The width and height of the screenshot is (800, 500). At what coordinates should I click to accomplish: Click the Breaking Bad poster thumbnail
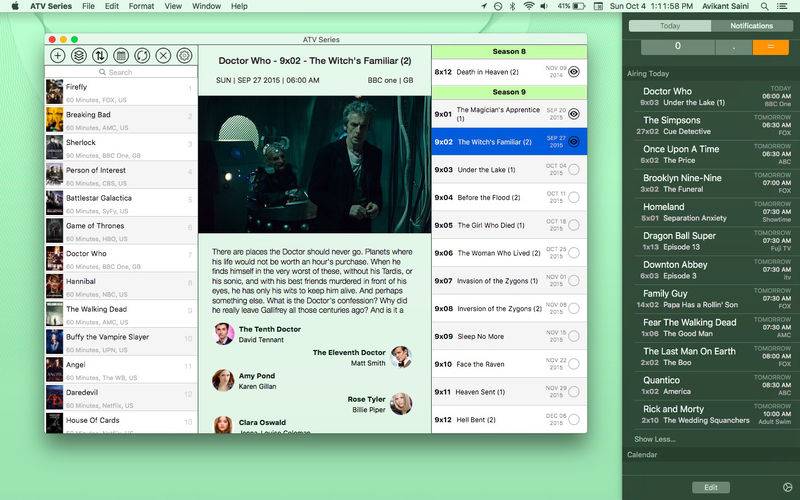coord(55,119)
